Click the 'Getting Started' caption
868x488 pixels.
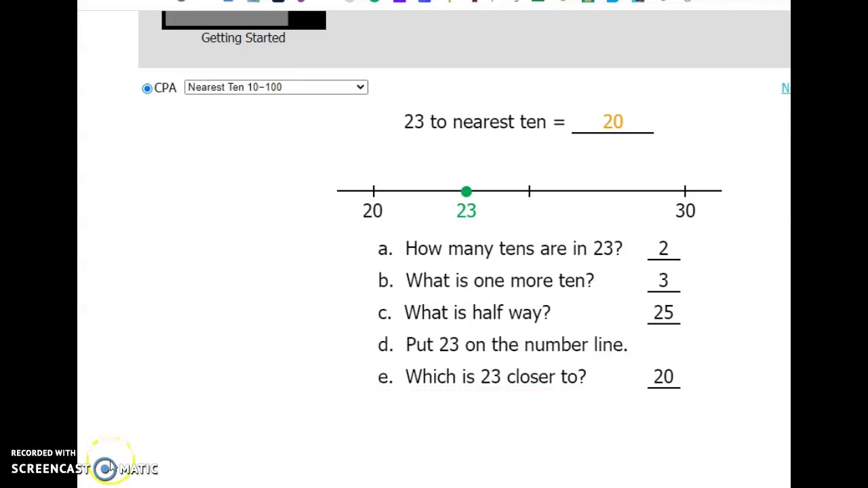(x=243, y=38)
